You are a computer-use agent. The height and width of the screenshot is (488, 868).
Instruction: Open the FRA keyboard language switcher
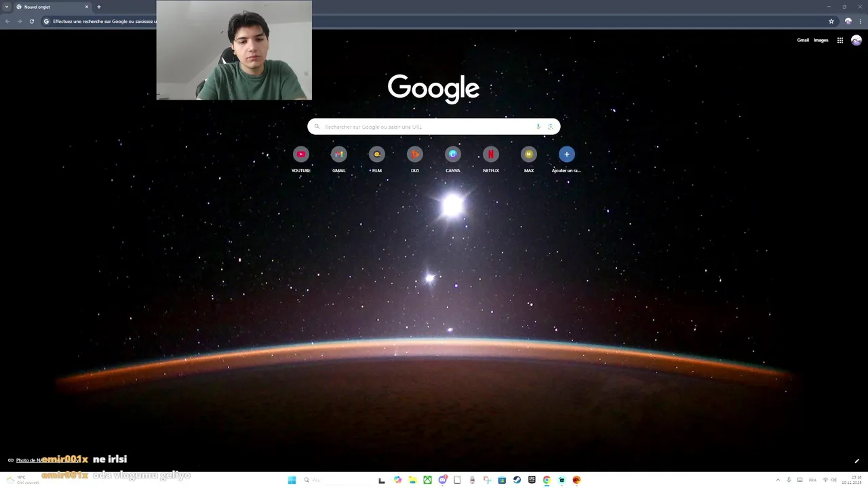[812, 480]
